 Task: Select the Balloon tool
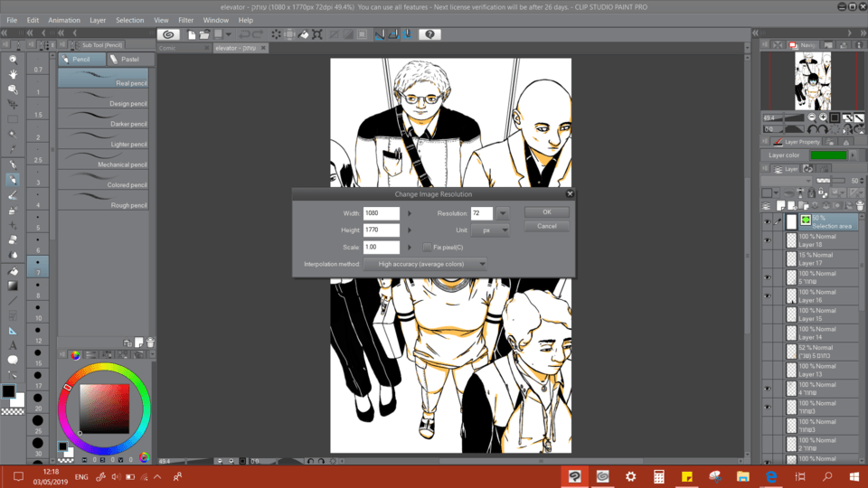coord(13,360)
